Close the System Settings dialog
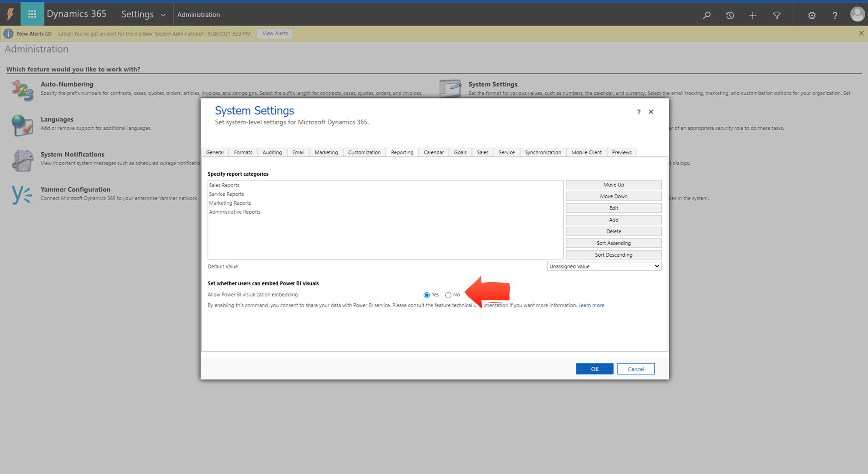 coord(651,112)
